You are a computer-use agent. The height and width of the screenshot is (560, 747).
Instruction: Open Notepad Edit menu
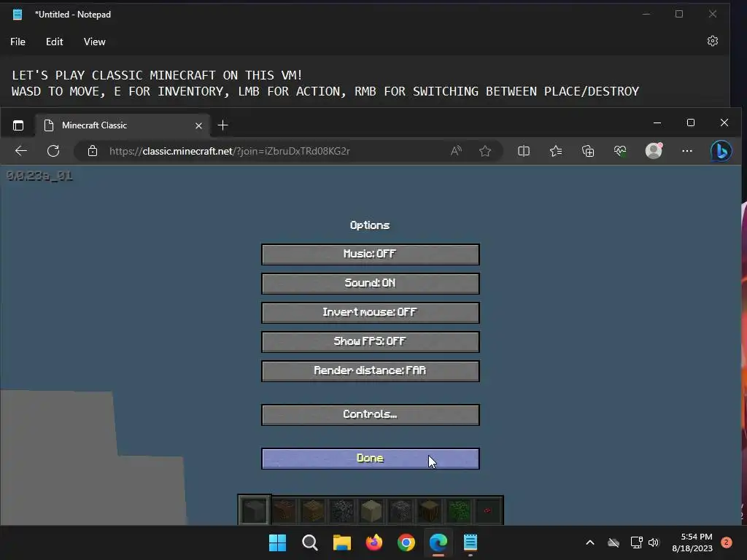click(54, 42)
